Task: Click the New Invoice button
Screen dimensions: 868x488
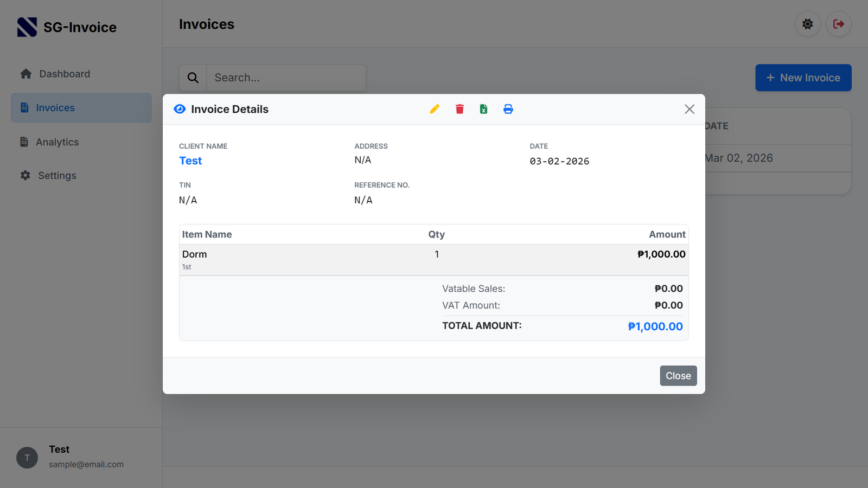Action: click(x=803, y=78)
